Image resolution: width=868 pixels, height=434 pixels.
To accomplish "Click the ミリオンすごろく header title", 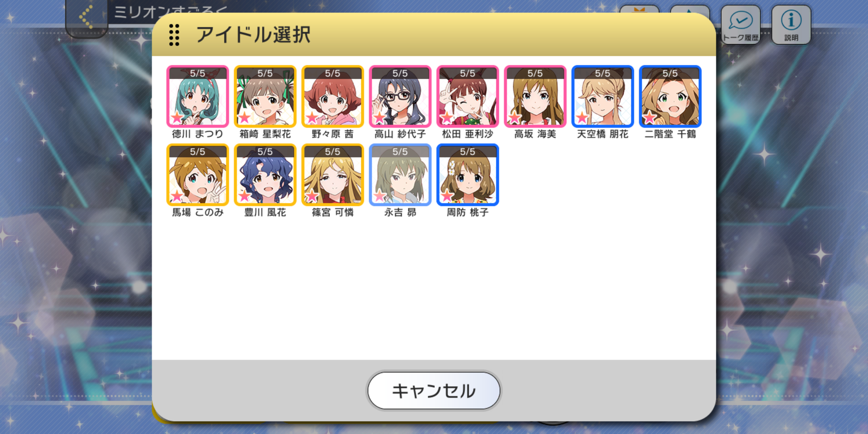I will pos(170,12).
